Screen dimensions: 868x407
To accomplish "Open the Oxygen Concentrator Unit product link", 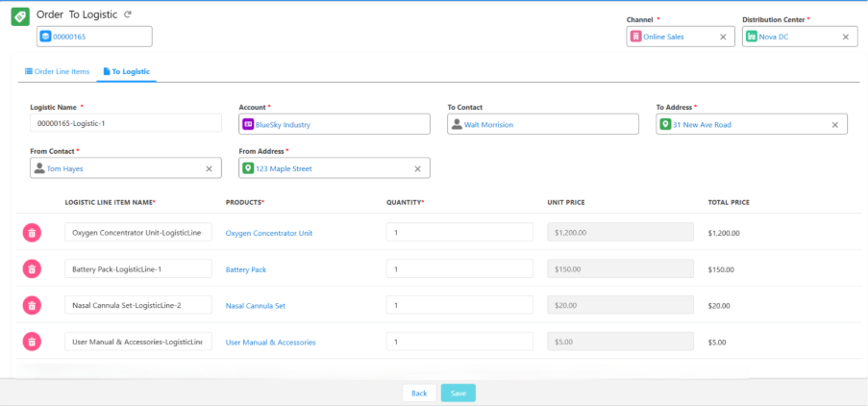I will point(269,233).
